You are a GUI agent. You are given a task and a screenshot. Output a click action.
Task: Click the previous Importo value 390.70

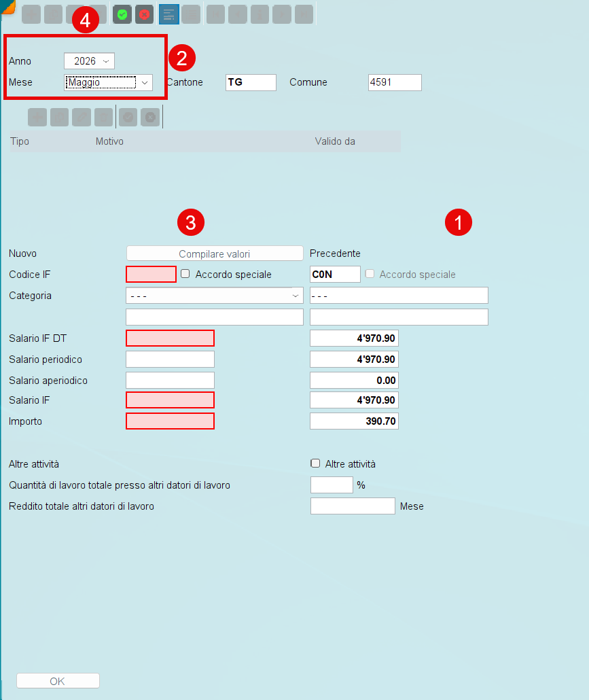click(355, 421)
